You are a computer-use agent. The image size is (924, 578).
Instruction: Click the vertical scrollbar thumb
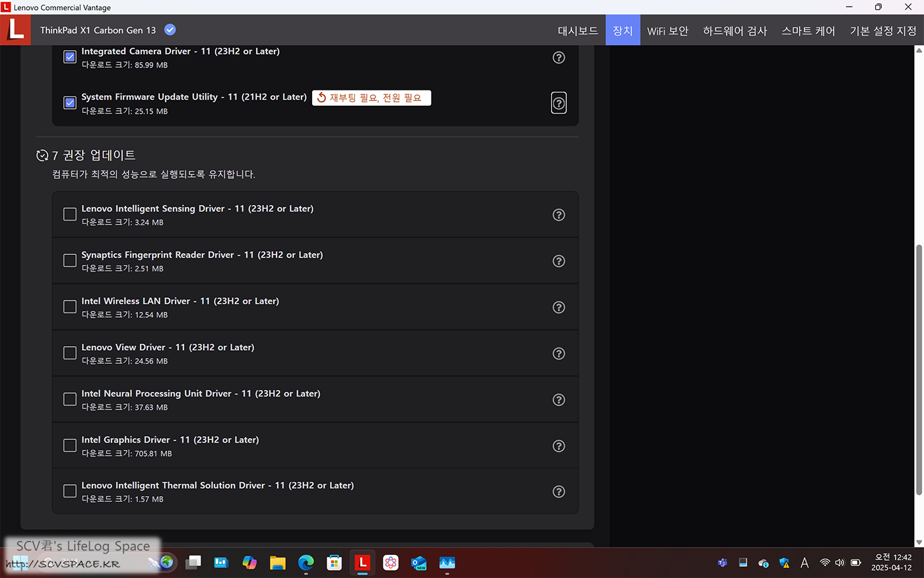click(x=919, y=370)
